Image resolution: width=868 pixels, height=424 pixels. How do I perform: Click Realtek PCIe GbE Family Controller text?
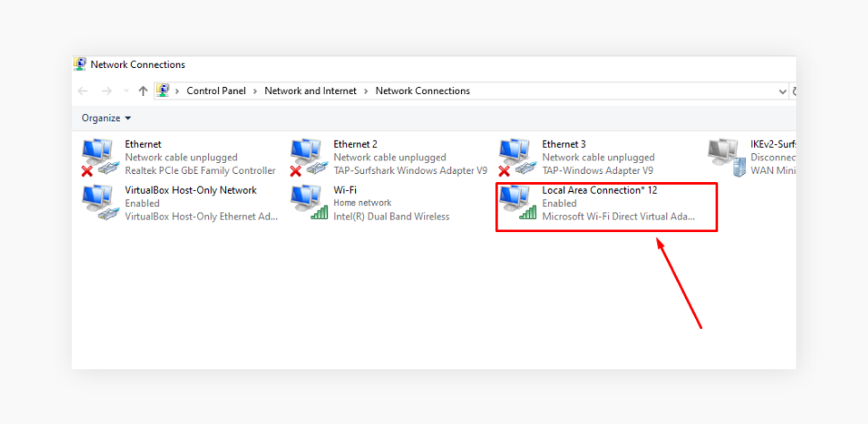tap(200, 170)
